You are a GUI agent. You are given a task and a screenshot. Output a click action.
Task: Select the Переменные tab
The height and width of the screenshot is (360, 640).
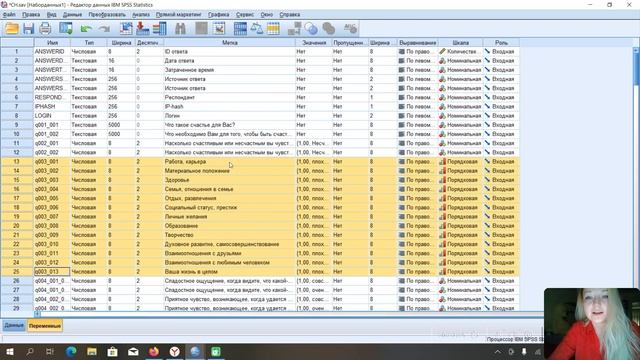(x=45, y=326)
